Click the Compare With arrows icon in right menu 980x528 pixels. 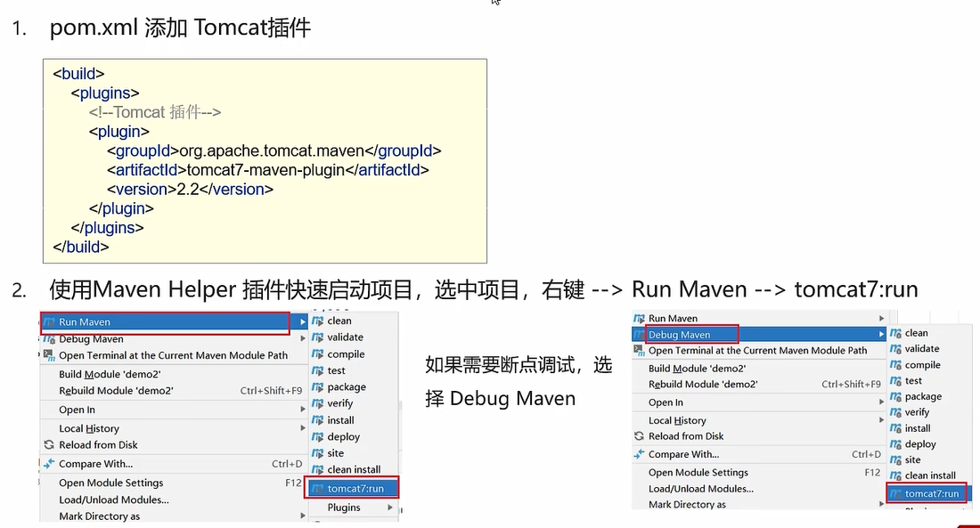pyautogui.click(x=639, y=454)
